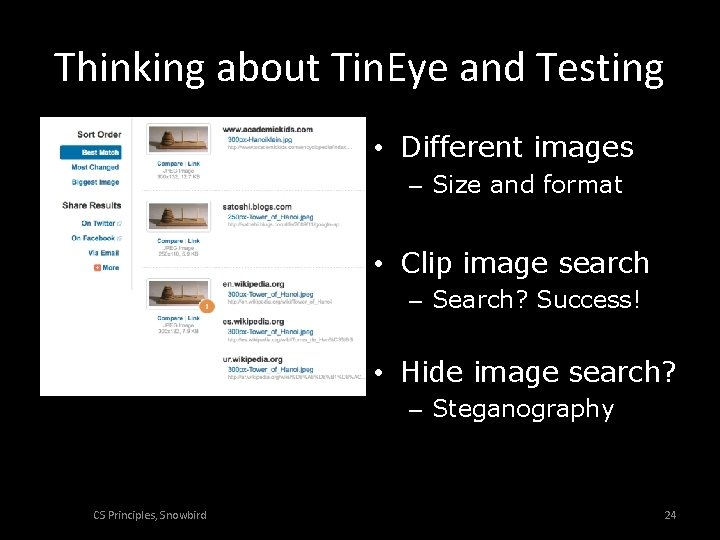Click the Different images bullet
Screen dimensions: 720x540
point(517,147)
